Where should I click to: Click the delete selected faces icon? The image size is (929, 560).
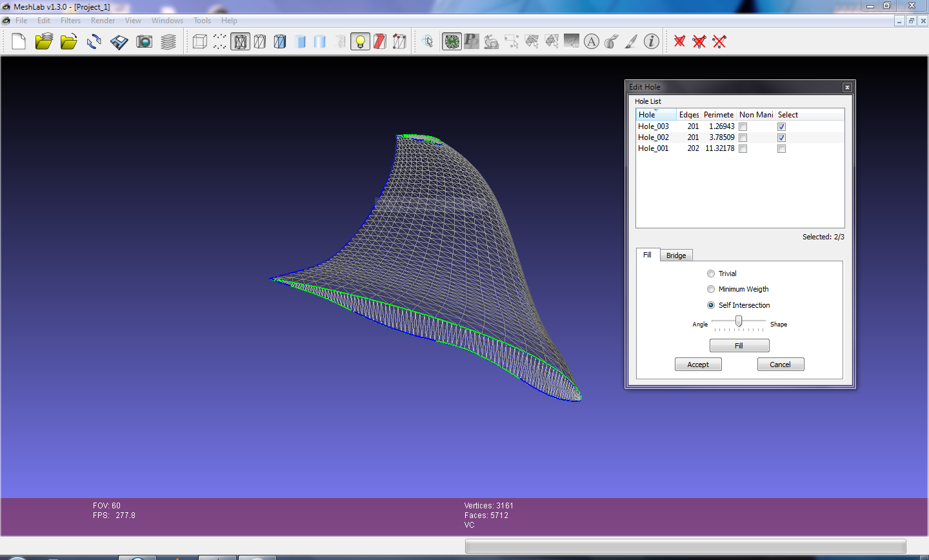coord(679,42)
